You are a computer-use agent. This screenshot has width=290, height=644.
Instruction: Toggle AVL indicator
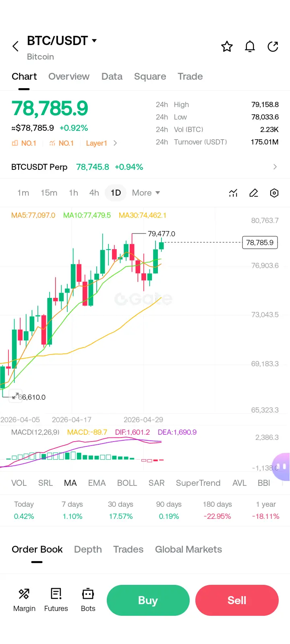tap(239, 483)
